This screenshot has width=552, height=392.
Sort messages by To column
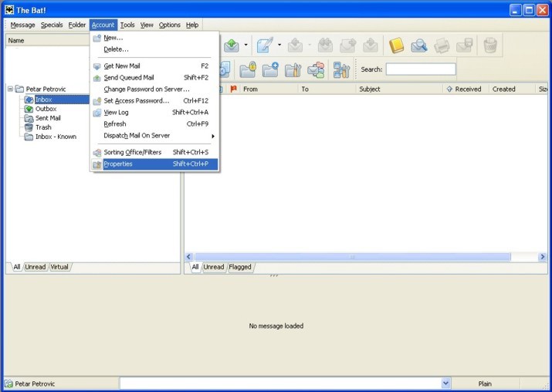(327, 89)
